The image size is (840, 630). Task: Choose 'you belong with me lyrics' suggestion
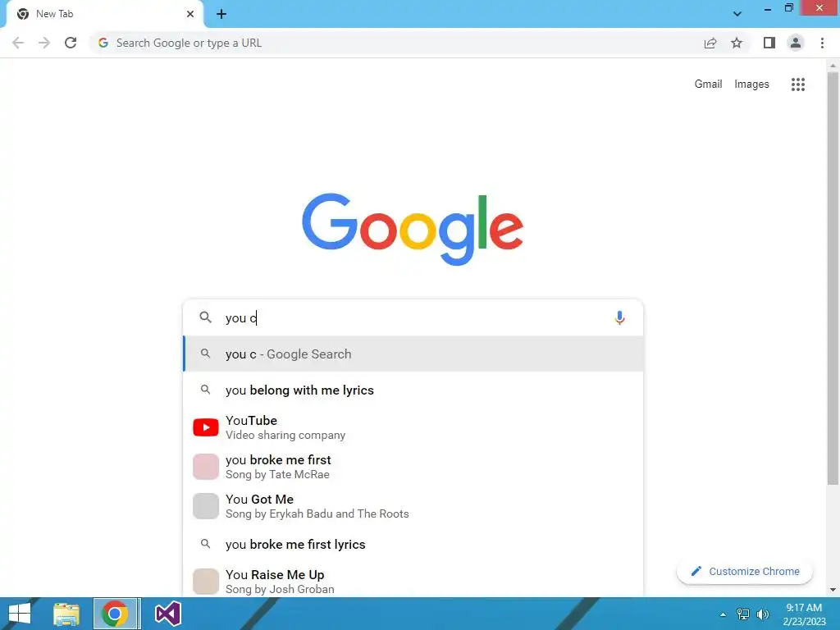click(413, 390)
